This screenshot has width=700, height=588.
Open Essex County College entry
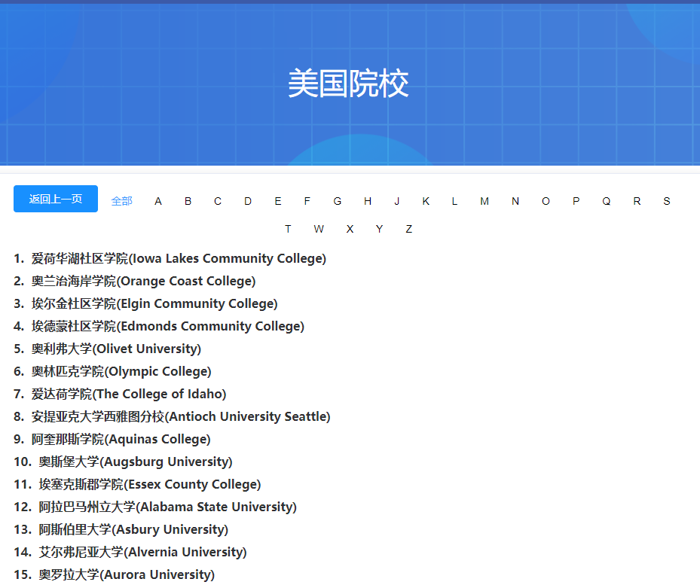150,484
